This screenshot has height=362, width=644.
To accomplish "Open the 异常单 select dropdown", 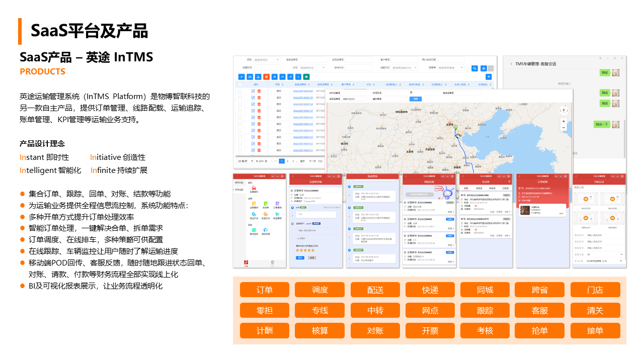I will [x=450, y=67].
